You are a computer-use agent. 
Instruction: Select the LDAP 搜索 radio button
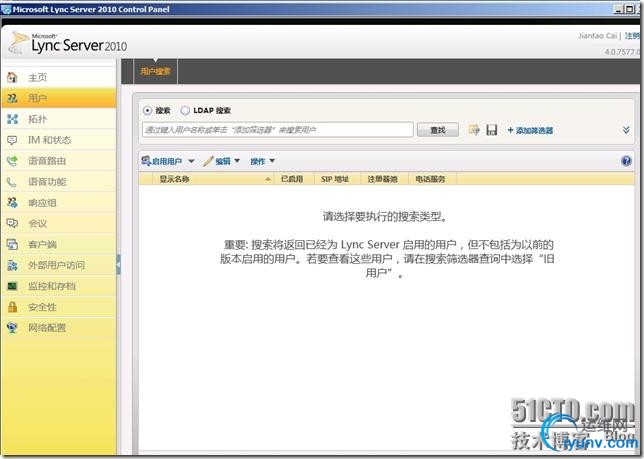185,110
